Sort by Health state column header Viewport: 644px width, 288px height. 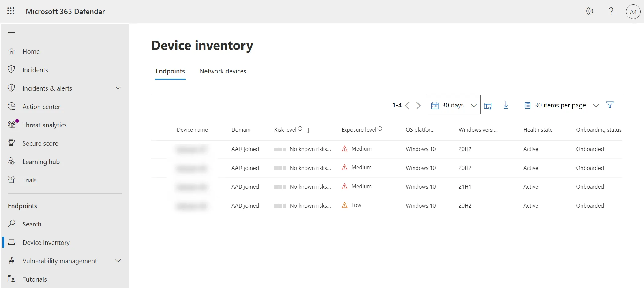tap(538, 130)
